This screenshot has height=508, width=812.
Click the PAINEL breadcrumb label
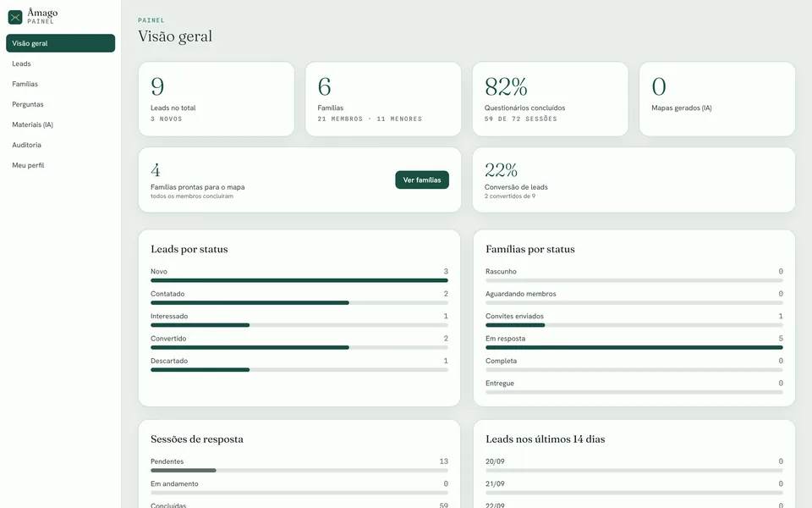click(151, 20)
